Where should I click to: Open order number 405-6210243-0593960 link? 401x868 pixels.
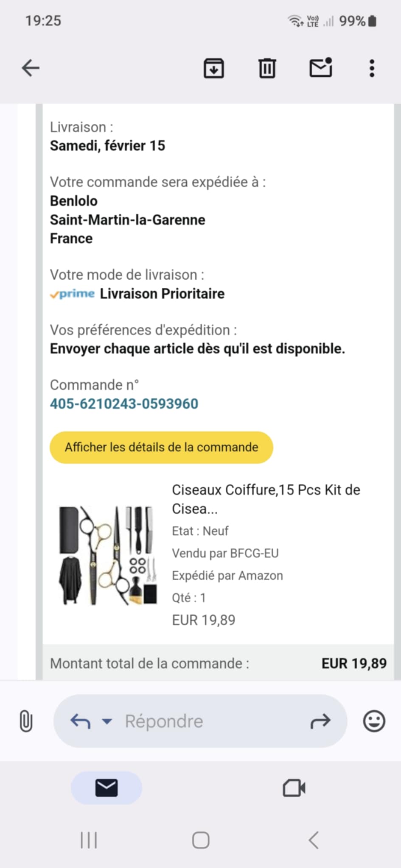[x=124, y=403]
